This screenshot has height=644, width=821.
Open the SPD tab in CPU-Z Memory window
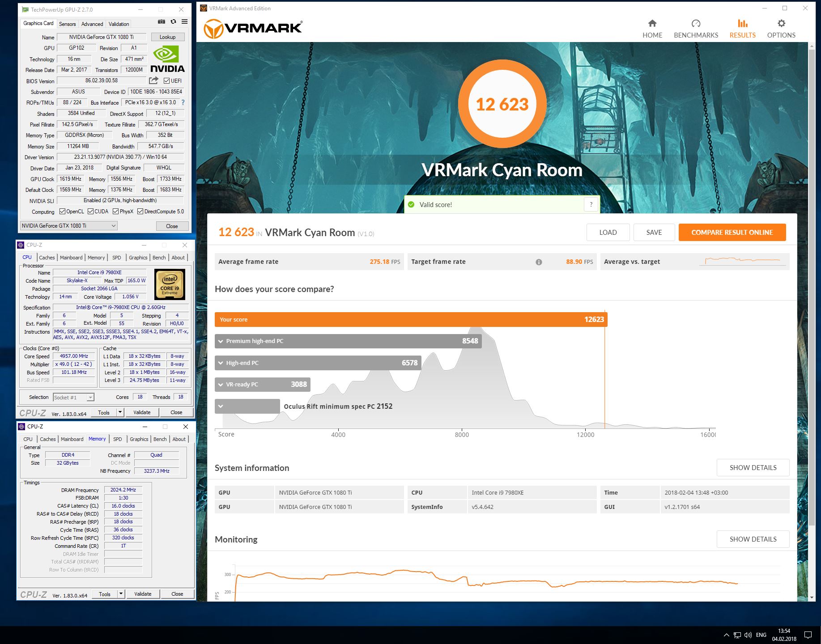[x=118, y=439]
